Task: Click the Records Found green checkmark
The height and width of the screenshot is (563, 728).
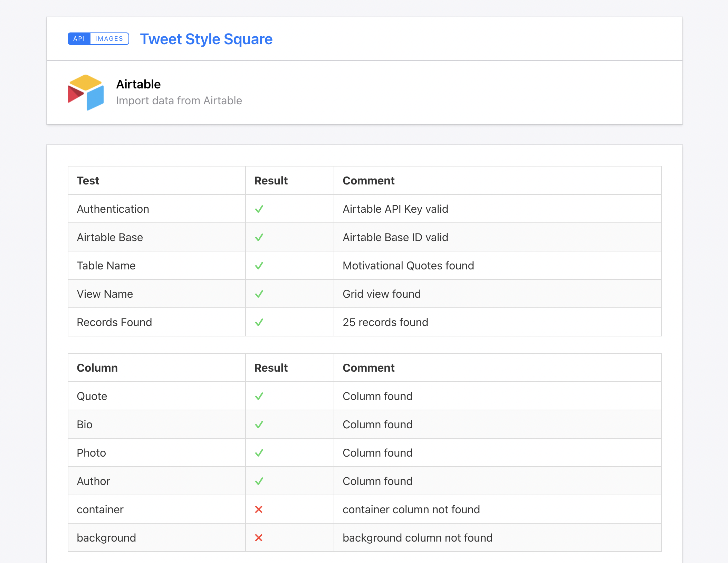Action: [259, 322]
